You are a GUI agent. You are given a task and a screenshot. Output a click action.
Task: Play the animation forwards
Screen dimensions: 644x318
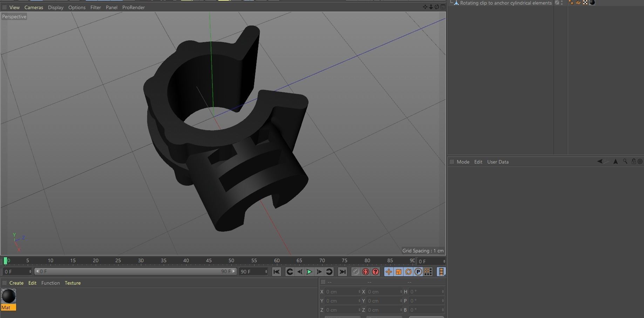click(x=309, y=272)
